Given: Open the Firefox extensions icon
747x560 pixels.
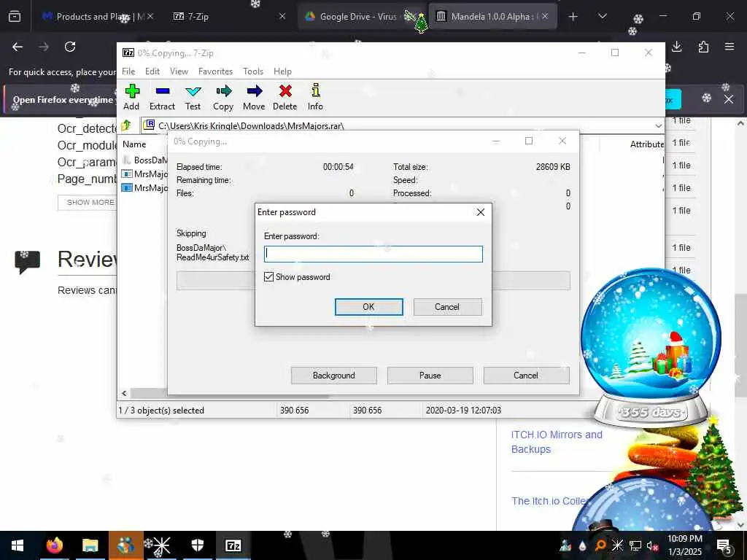Looking at the screenshot, I should click(703, 47).
